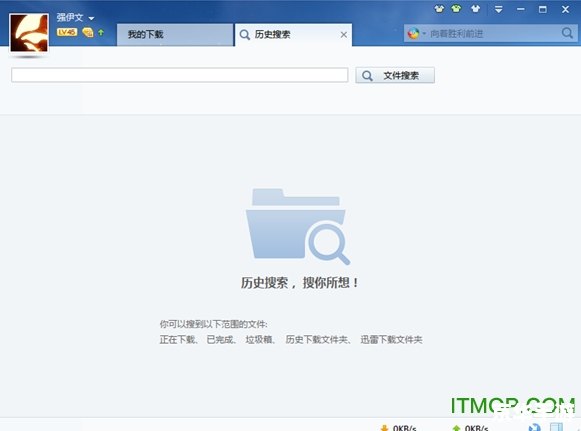Screen dimensions: 581x431
Task: Open the 强伊文 username dropdown arrow
Action: [91, 18]
